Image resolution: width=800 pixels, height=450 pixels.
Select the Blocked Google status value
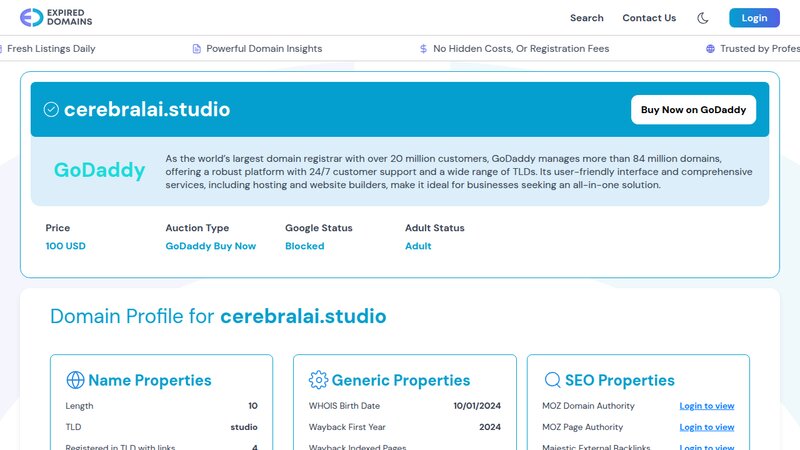pyautogui.click(x=305, y=246)
